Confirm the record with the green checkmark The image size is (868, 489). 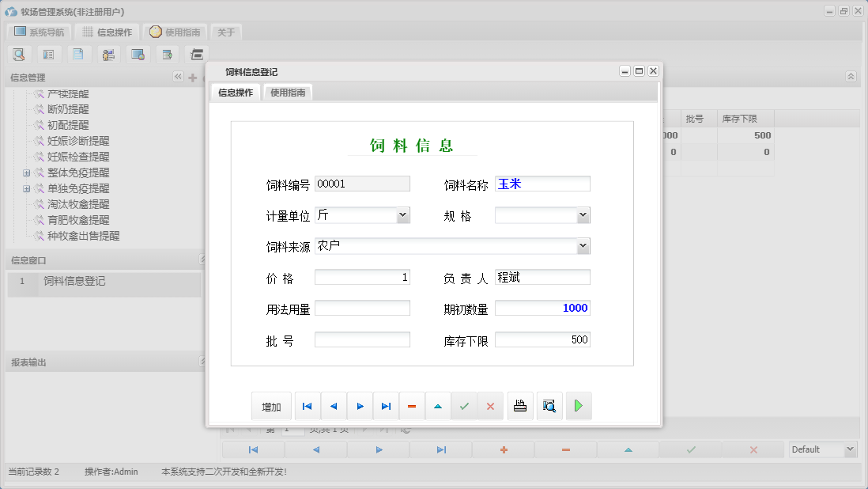coord(465,405)
